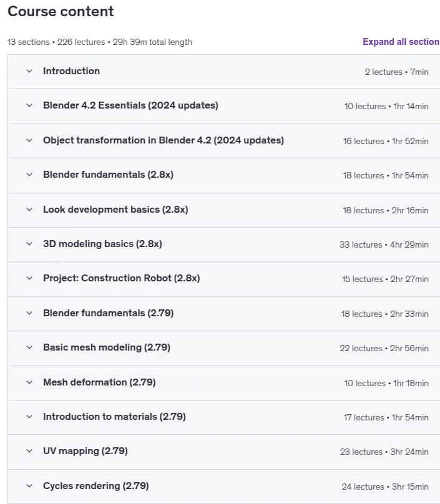Expand Blender 4.2 Essentials section chevron
The width and height of the screenshot is (440, 504).
coord(29,105)
